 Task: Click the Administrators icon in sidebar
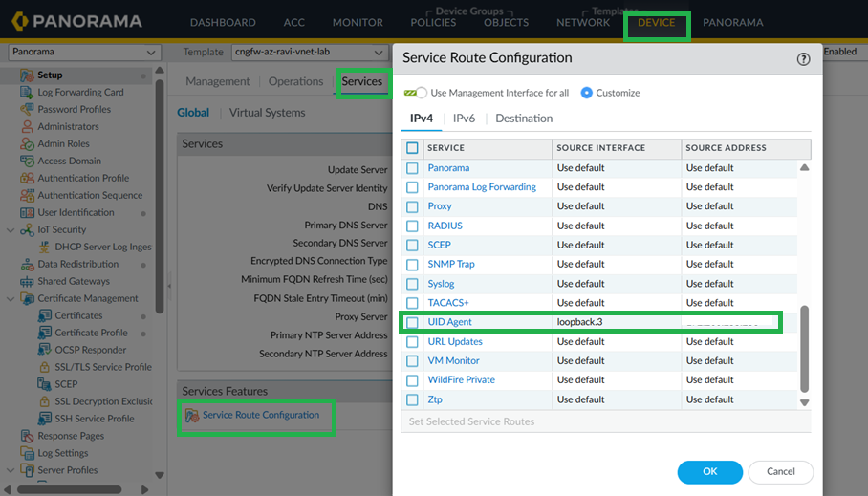[x=27, y=127]
